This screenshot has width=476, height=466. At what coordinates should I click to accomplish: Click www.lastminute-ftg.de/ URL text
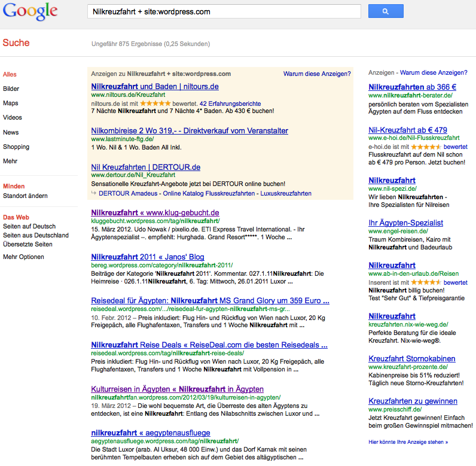(x=123, y=139)
